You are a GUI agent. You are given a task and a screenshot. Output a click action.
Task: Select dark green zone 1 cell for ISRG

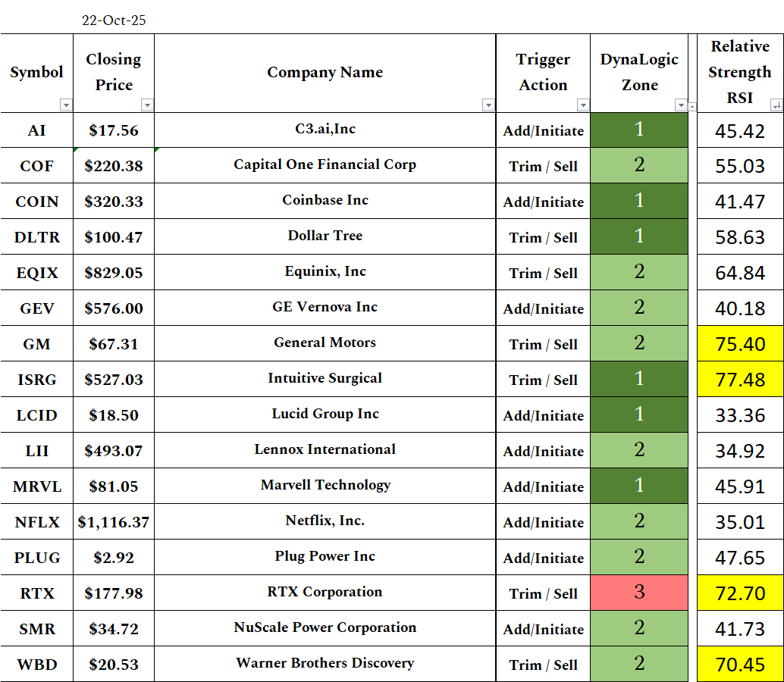point(639,379)
